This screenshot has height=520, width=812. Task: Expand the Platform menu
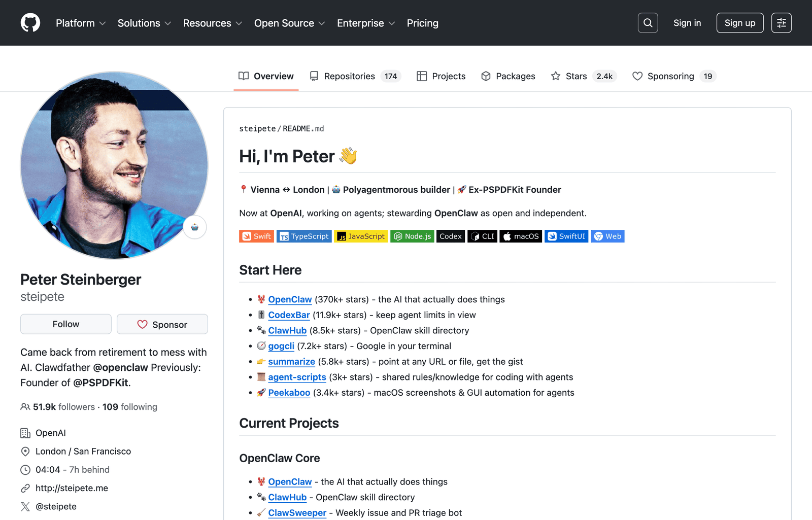pyautogui.click(x=81, y=23)
